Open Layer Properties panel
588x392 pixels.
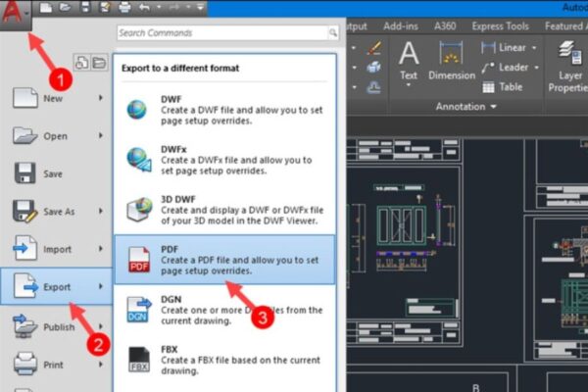click(568, 64)
